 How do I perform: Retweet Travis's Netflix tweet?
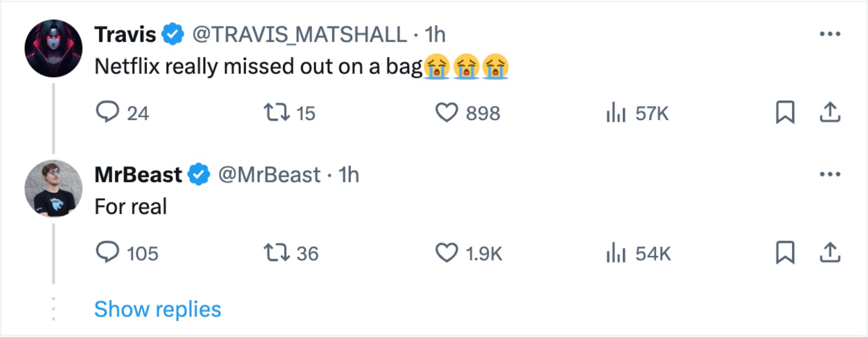click(x=277, y=112)
